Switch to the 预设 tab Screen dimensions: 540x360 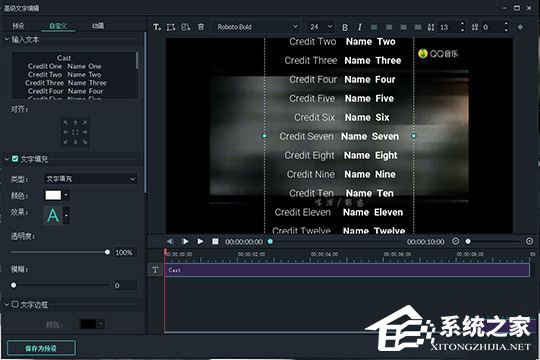click(x=18, y=26)
